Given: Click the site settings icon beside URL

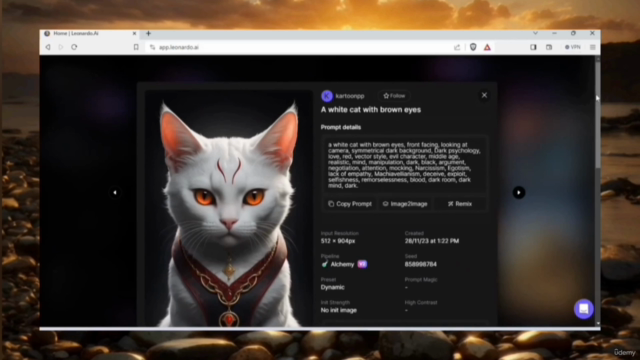Looking at the screenshot, I should click(x=152, y=47).
